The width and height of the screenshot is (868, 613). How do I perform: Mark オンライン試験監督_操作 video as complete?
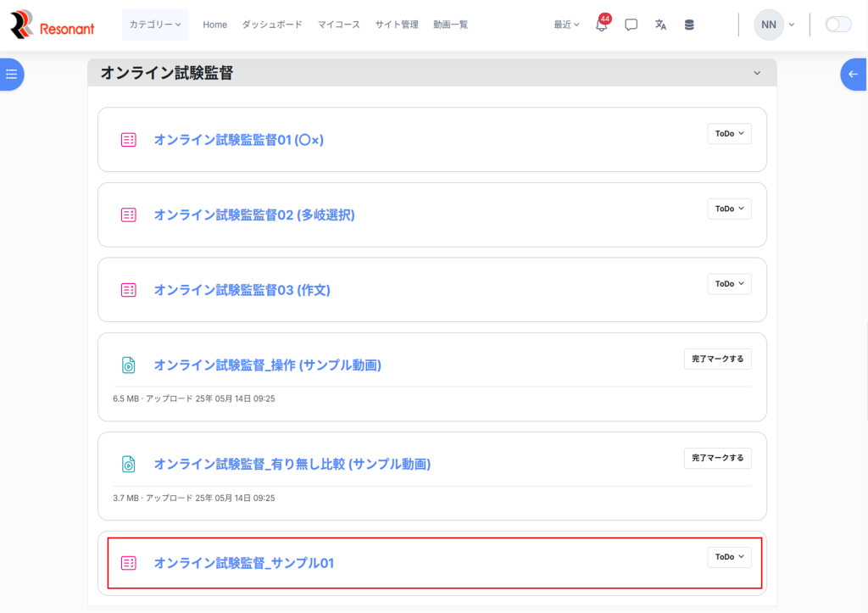(717, 359)
